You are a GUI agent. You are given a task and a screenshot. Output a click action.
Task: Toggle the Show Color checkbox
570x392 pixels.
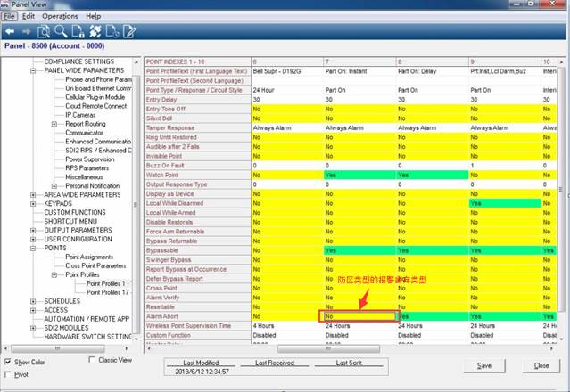pos(9,363)
